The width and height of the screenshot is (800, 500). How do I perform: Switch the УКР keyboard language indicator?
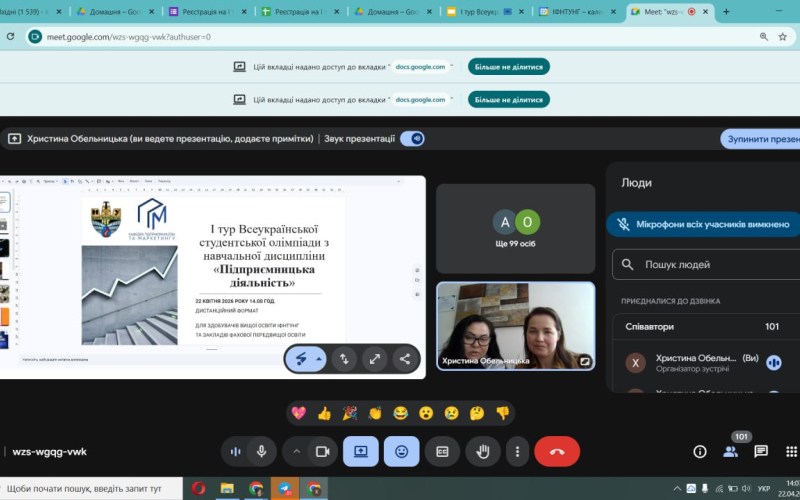point(764,489)
